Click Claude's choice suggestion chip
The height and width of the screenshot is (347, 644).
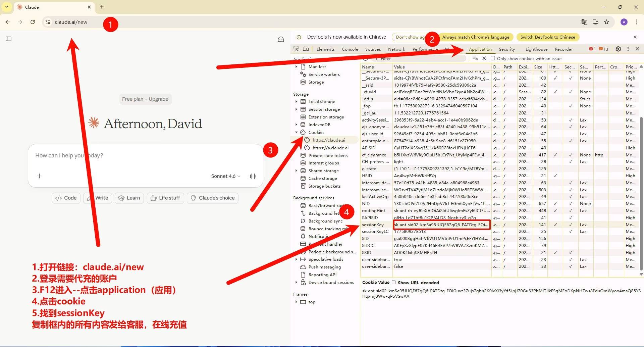pyautogui.click(x=213, y=198)
